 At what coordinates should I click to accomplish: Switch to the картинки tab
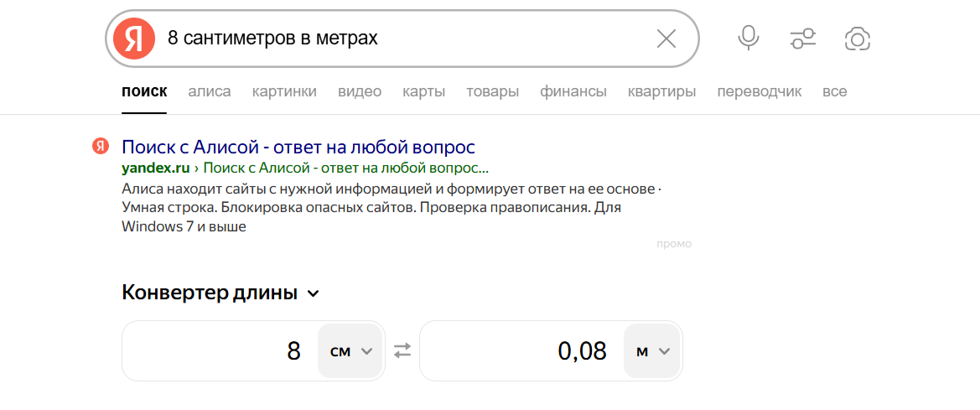click(284, 91)
